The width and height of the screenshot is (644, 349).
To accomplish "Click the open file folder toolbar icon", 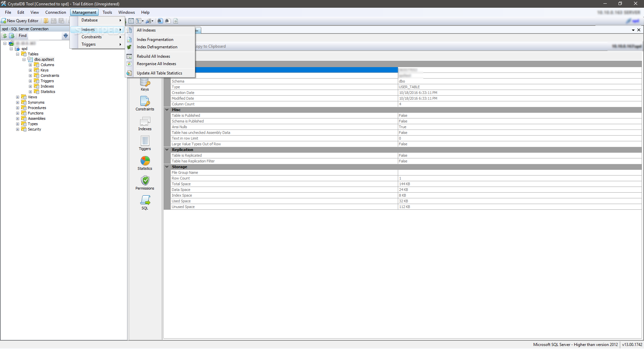I will pos(46,21).
